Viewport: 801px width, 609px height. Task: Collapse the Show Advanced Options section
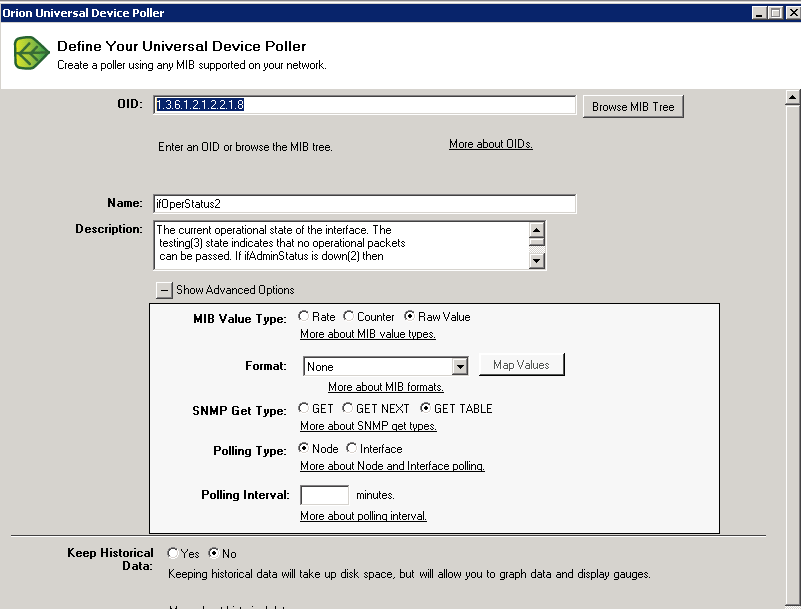(x=164, y=290)
